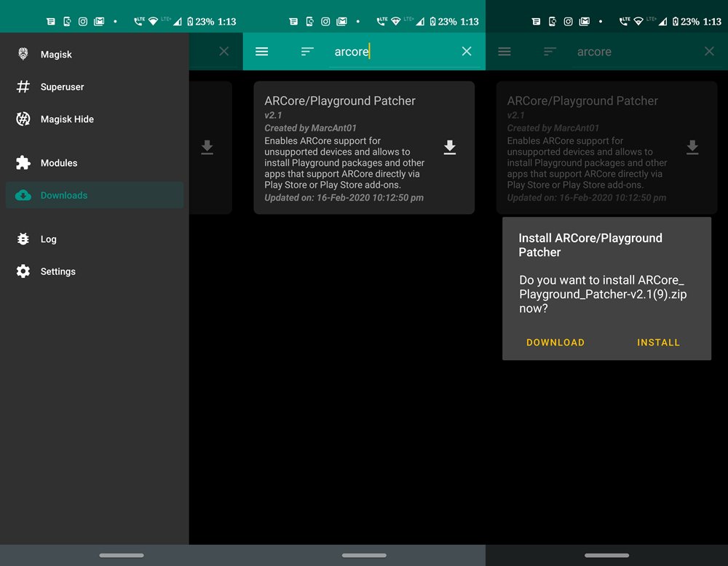Viewport: 728px width, 566px height.
Task: Click the Magisk mask logo icon
Action: [23, 54]
